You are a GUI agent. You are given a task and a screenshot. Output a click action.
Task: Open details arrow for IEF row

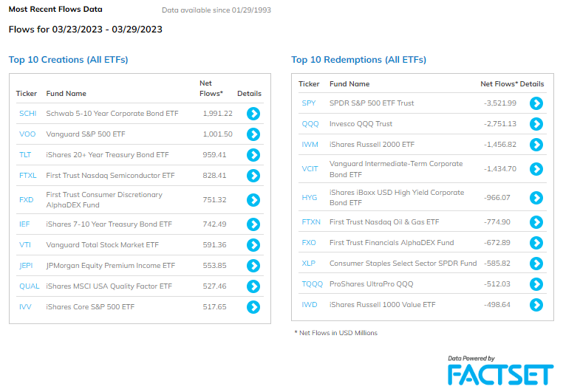click(x=253, y=224)
